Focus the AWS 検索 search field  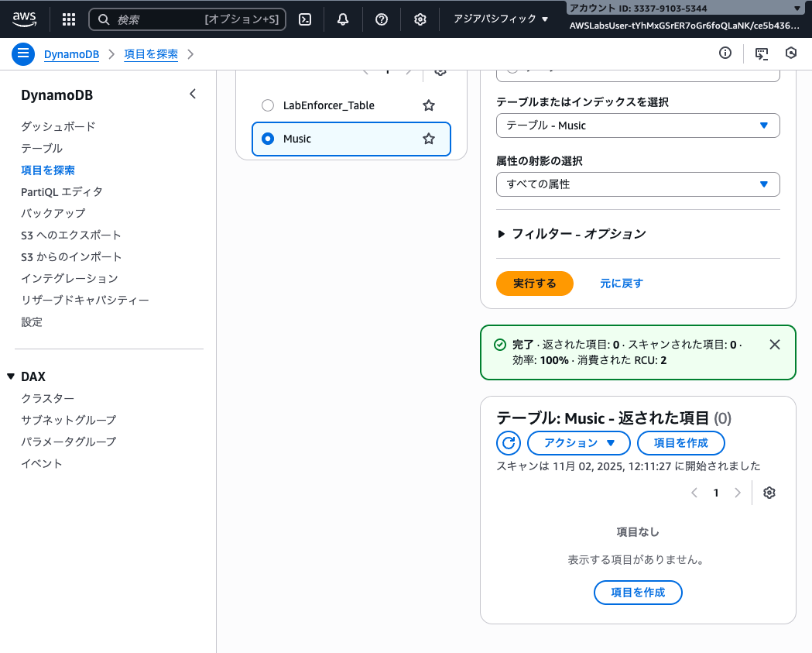[187, 19]
